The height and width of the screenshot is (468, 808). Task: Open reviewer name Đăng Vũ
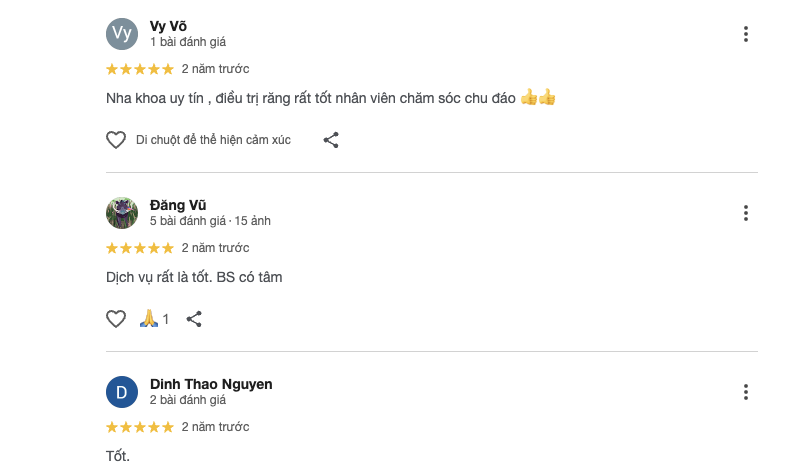[178, 205]
